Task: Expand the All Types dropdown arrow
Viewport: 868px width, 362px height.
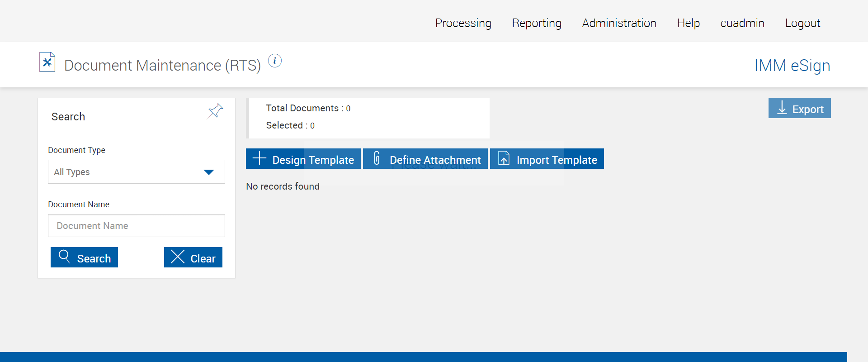Action: coord(208,172)
